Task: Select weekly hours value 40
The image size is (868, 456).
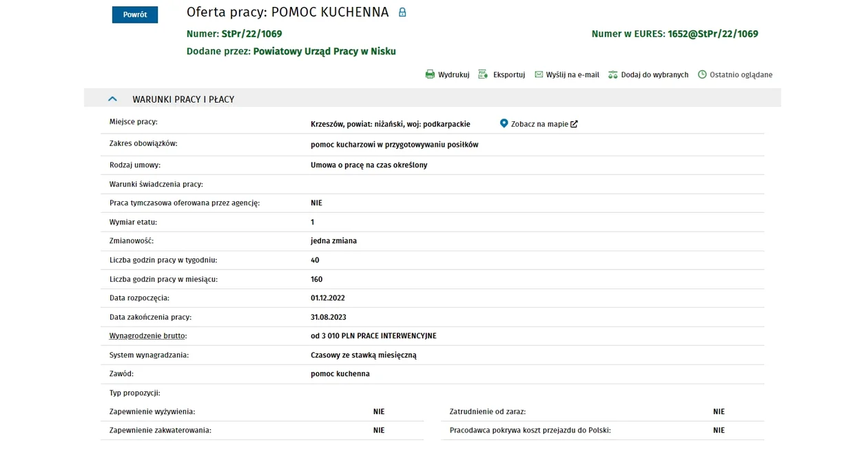Action: tap(315, 260)
